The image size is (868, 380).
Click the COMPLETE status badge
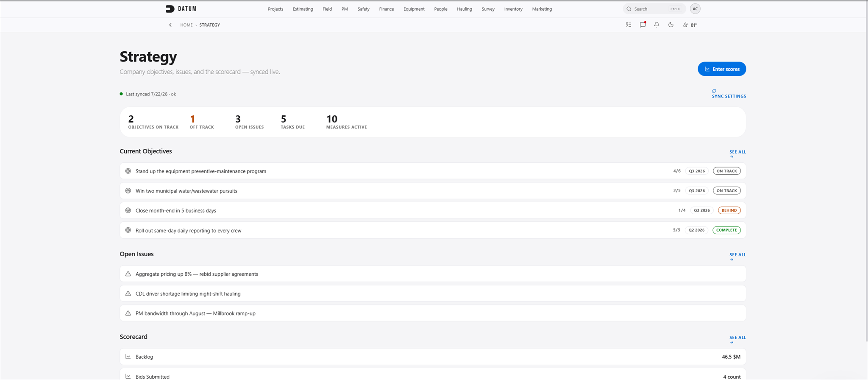pos(726,230)
